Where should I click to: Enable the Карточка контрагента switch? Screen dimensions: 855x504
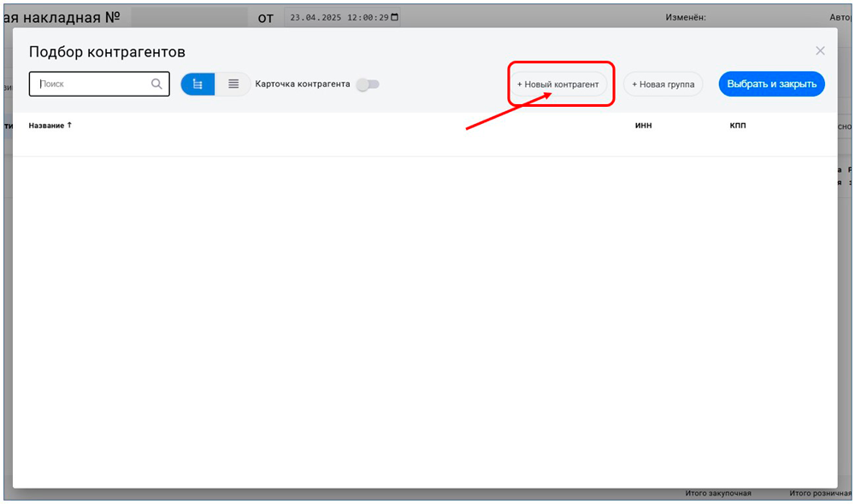pyautogui.click(x=368, y=84)
